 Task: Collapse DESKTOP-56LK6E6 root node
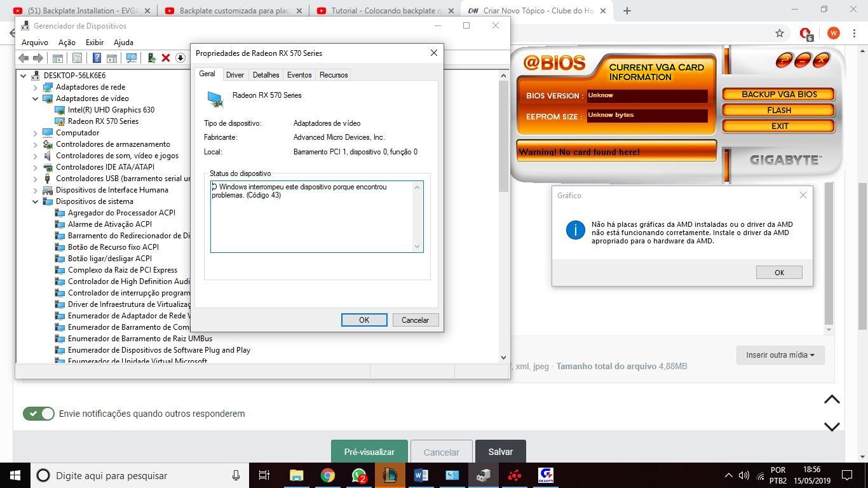[24, 76]
